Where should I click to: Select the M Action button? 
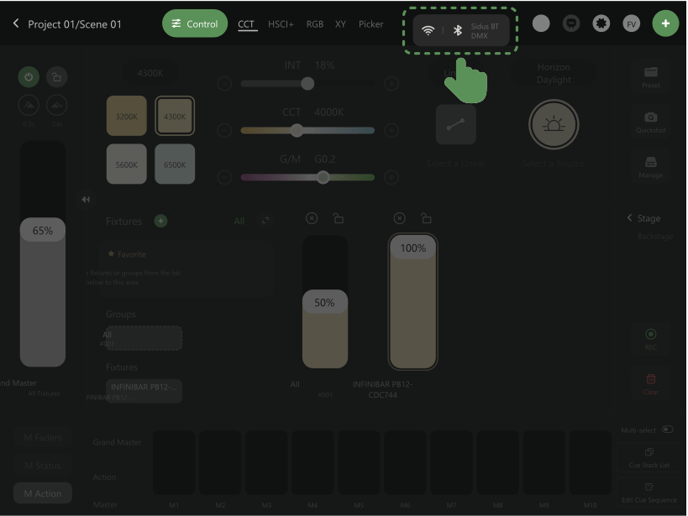pyautogui.click(x=43, y=493)
